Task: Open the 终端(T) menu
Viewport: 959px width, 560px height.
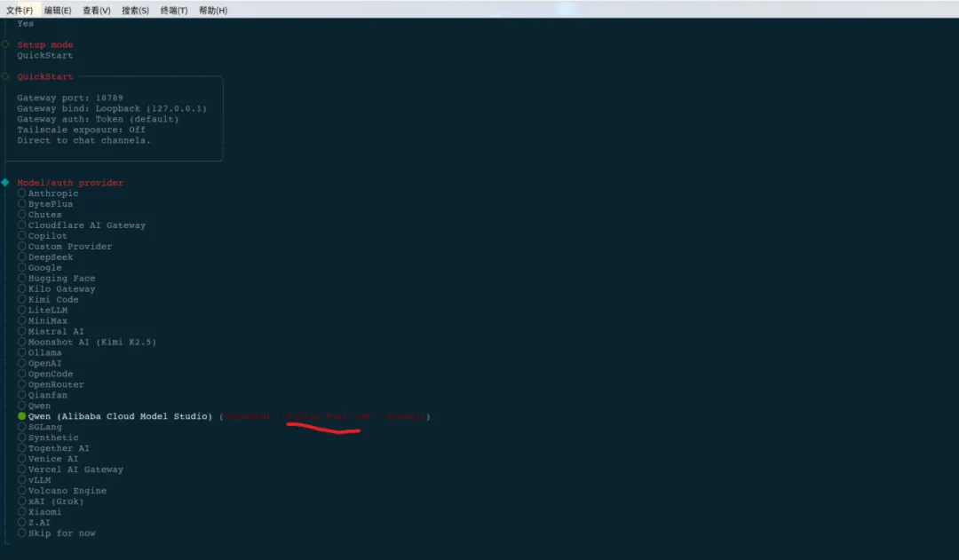Action: 174,11
